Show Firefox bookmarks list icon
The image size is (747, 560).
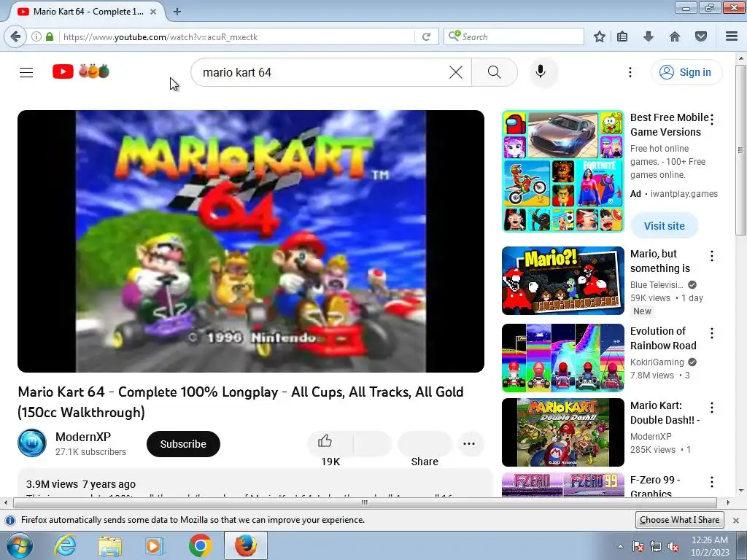tap(622, 36)
